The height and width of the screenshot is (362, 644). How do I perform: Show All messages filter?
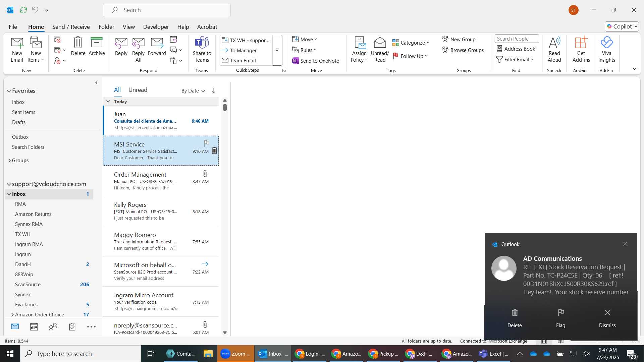click(x=117, y=90)
